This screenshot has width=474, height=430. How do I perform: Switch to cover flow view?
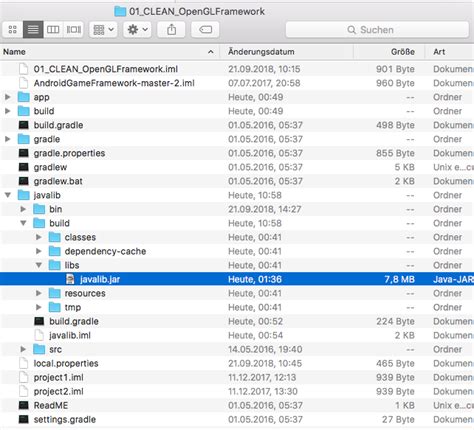click(x=73, y=30)
